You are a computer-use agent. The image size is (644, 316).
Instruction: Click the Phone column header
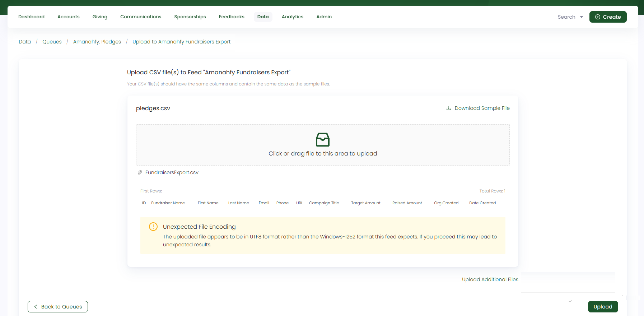[283, 203]
